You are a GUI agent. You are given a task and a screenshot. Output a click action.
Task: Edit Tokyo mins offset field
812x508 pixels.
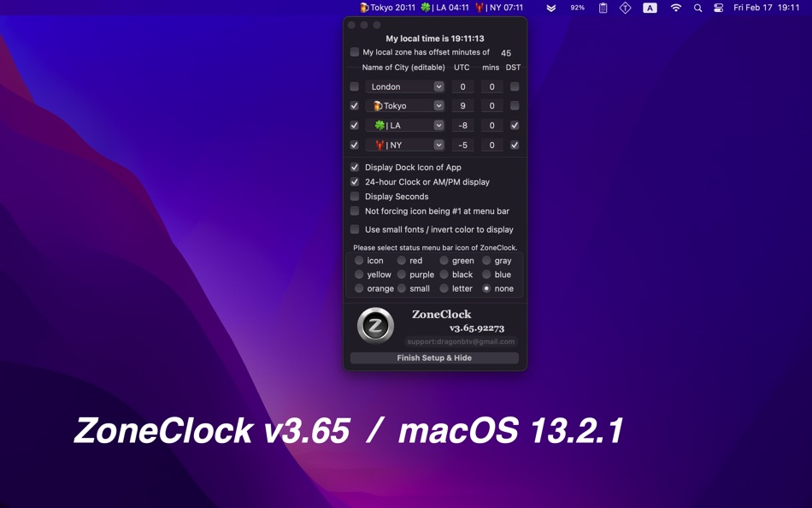click(x=492, y=106)
